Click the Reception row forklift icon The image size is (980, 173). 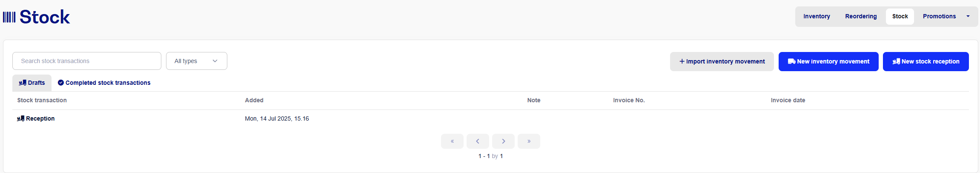(20, 118)
